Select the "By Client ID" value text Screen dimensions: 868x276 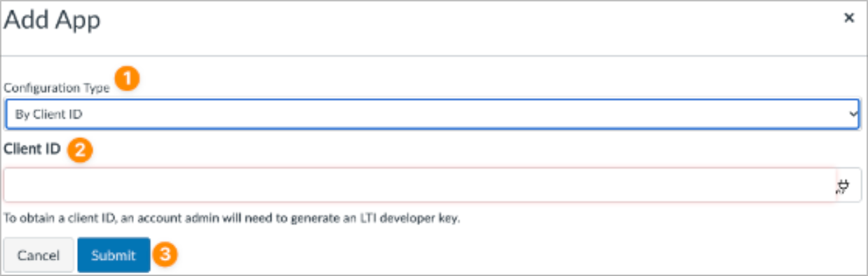pyautogui.click(x=44, y=115)
